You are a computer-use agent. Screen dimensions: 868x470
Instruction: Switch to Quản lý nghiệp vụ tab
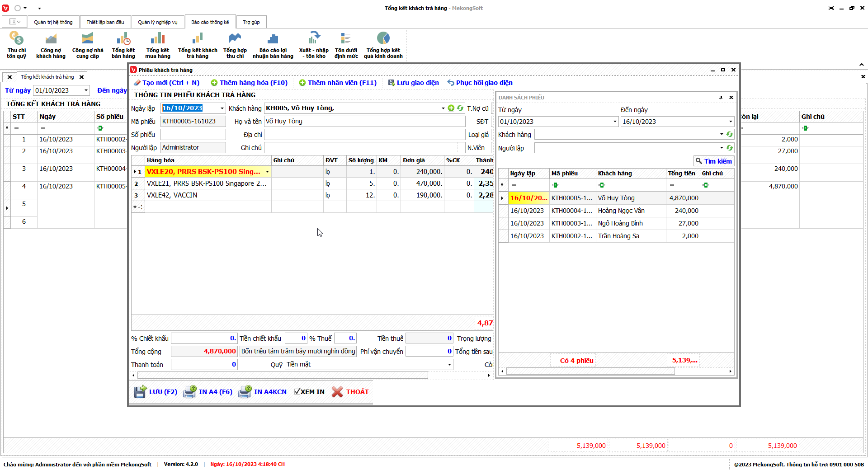[157, 22]
